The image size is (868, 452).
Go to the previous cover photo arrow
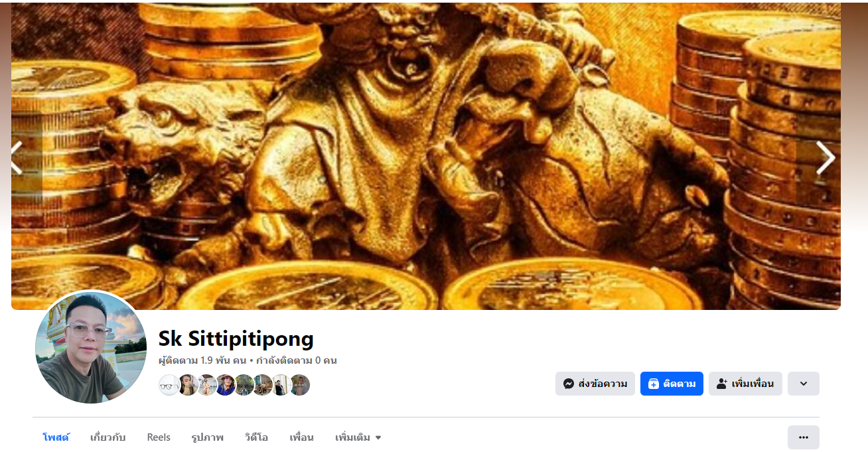(x=17, y=158)
